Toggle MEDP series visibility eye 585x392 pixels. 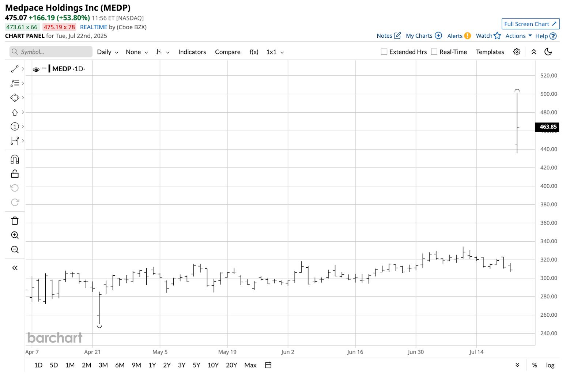[36, 69]
